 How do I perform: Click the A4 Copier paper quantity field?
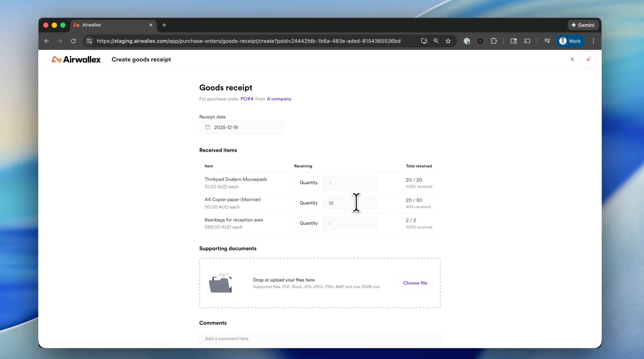click(x=349, y=203)
